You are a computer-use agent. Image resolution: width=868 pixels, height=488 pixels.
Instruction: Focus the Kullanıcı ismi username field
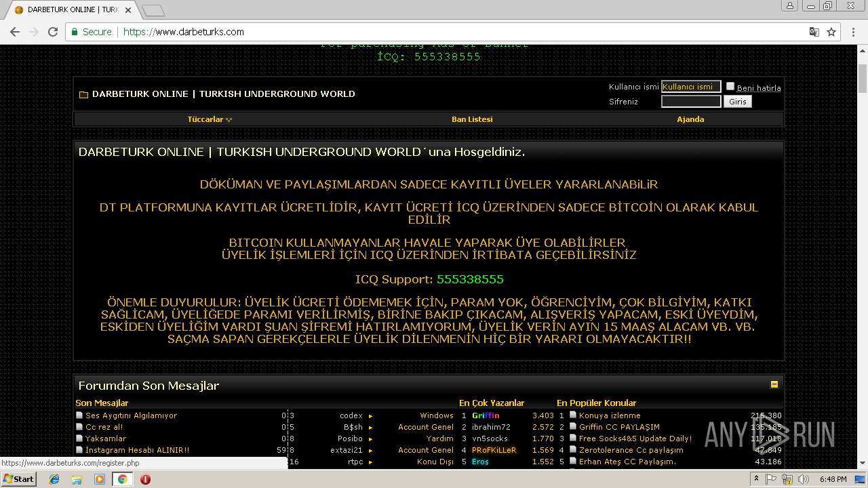691,87
